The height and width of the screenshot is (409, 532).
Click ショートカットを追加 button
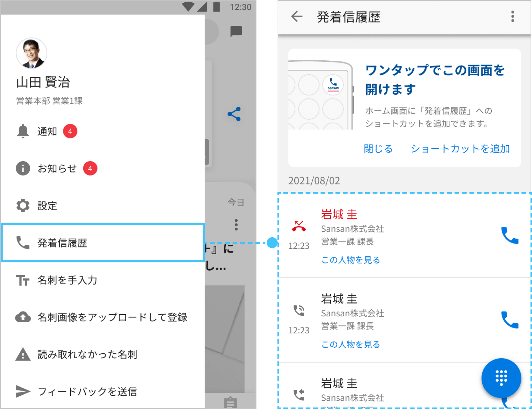click(x=460, y=149)
